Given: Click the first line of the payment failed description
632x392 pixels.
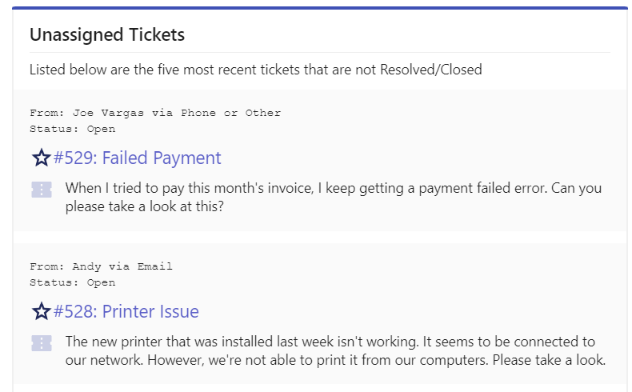Looking at the screenshot, I should pyautogui.click(x=333, y=188).
